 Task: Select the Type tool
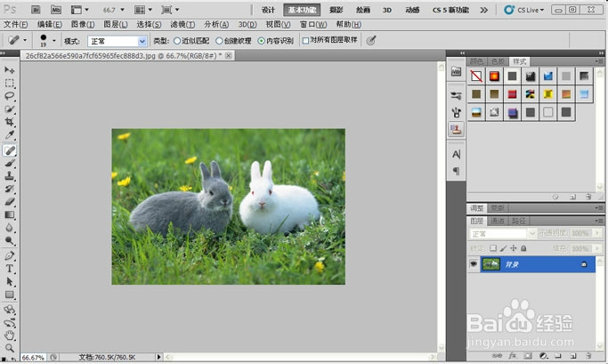pyautogui.click(x=9, y=269)
